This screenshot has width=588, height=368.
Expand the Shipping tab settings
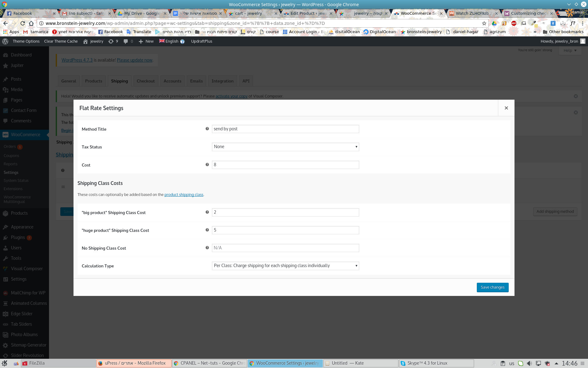(119, 81)
